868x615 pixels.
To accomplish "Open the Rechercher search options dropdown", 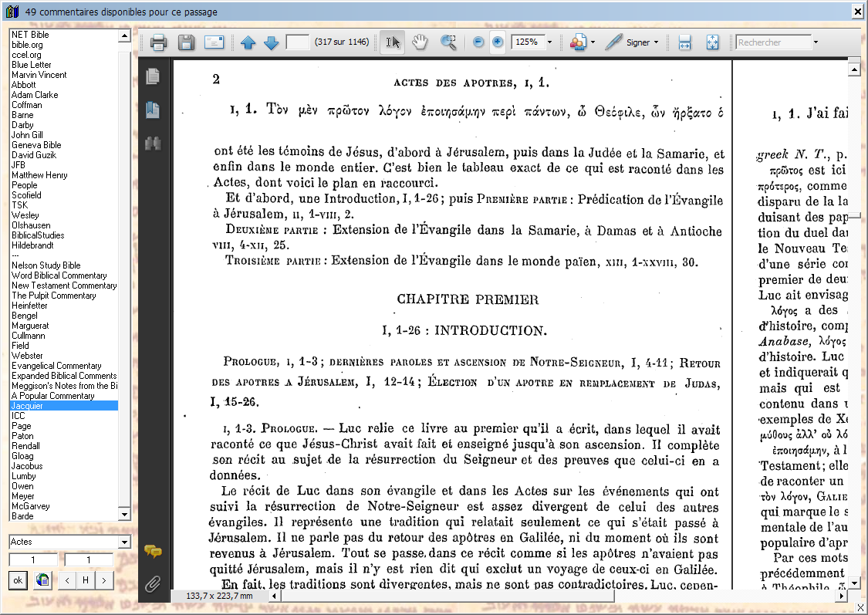I will click(x=816, y=42).
